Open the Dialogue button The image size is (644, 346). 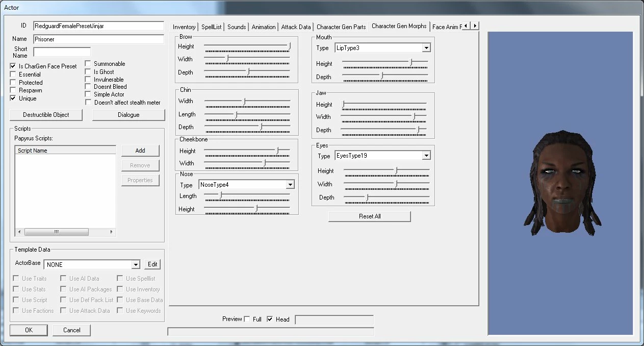pos(128,115)
